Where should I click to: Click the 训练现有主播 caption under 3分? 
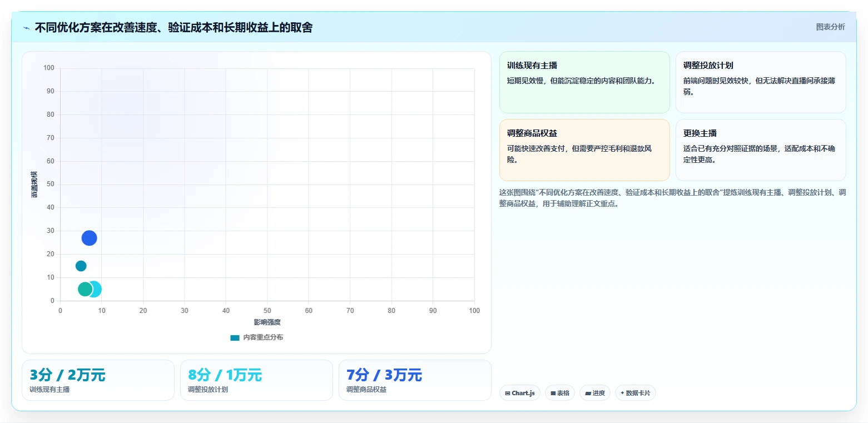pos(49,390)
